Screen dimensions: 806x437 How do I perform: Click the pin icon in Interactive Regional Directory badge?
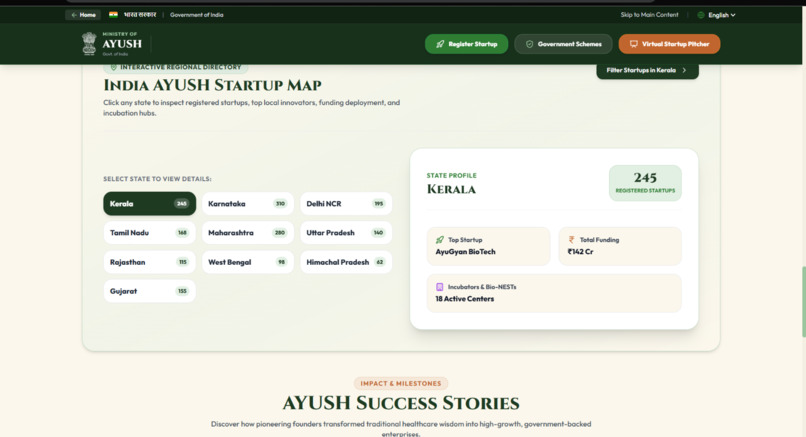click(x=114, y=67)
